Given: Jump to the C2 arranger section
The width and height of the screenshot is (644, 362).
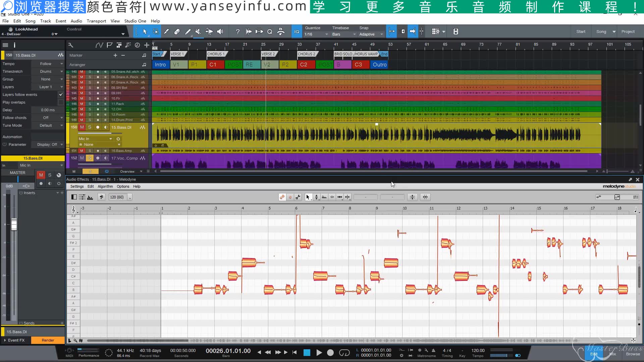Looking at the screenshot, I should coord(307,64).
